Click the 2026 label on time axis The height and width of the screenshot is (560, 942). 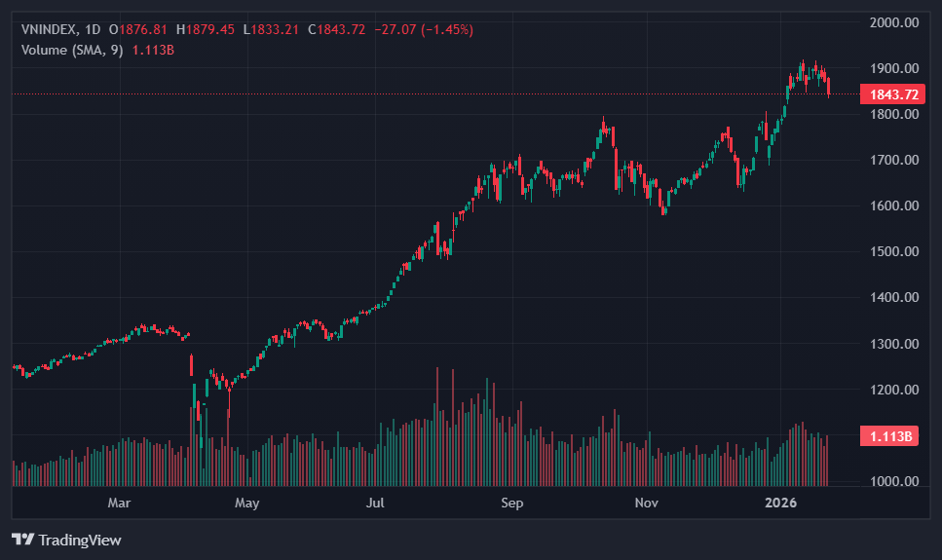coord(780,504)
